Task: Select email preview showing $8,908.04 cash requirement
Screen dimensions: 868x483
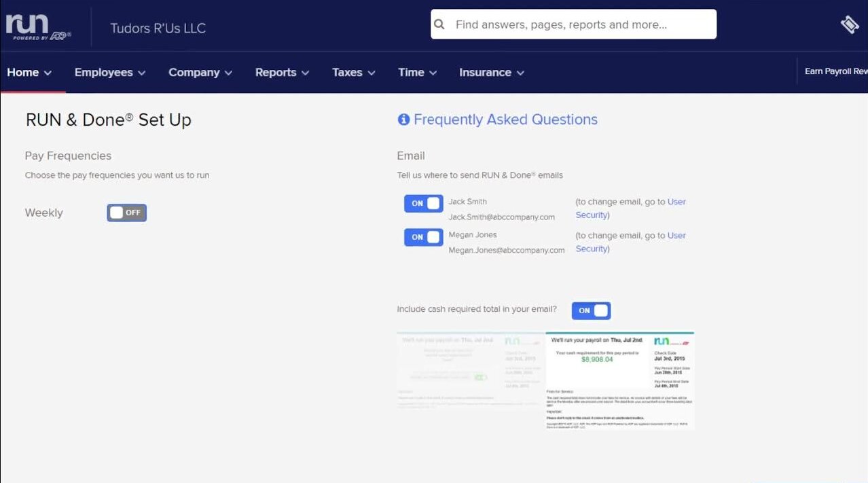Action: coord(619,380)
